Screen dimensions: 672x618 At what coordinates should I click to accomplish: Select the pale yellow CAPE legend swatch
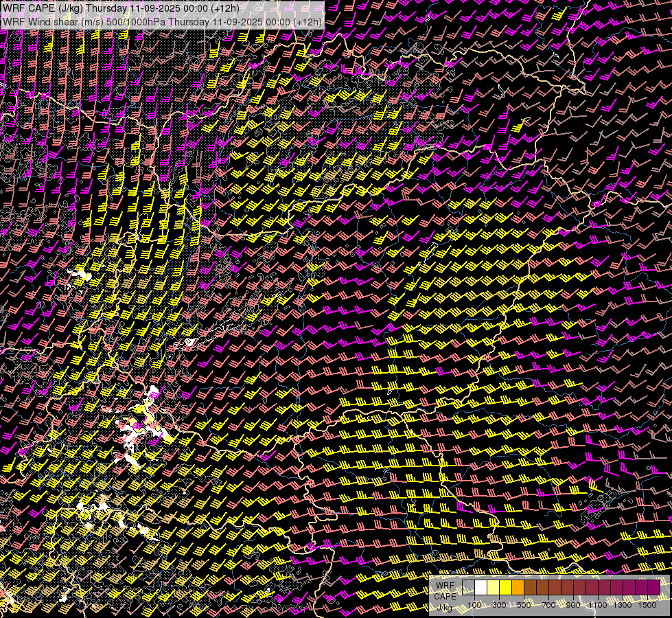tap(494, 587)
